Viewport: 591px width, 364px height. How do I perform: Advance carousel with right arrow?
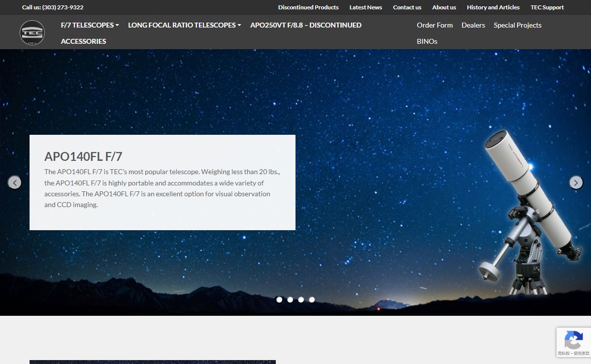(x=576, y=182)
